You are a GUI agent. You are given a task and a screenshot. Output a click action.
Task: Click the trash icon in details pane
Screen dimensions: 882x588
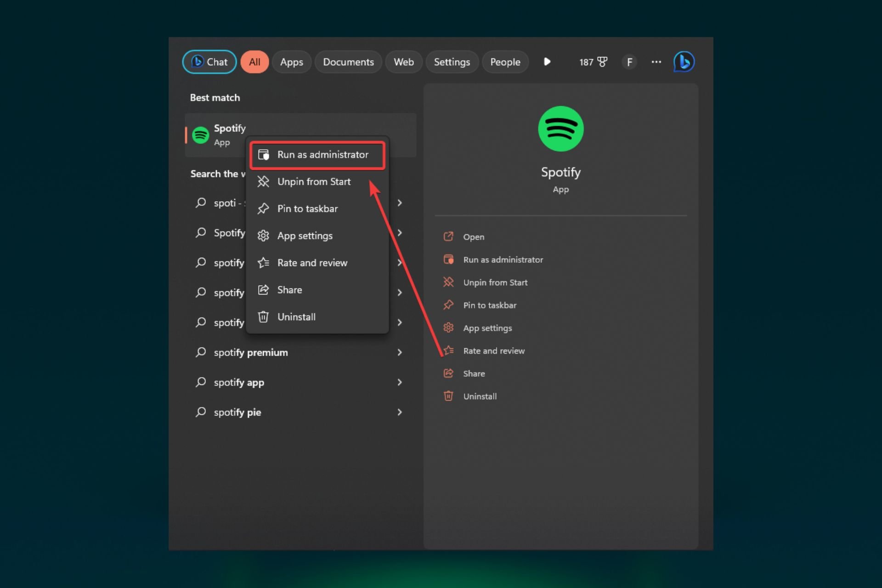(448, 396)
